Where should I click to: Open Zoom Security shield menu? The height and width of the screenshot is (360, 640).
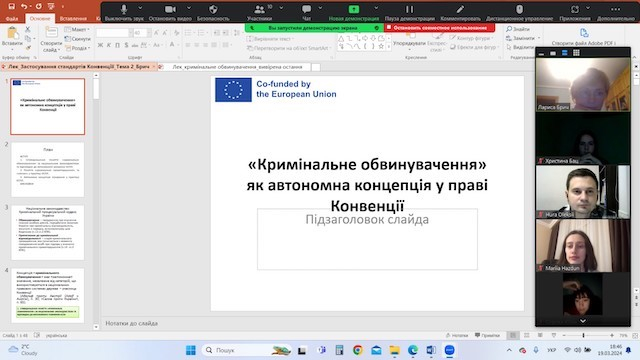[x=213, y=9]
